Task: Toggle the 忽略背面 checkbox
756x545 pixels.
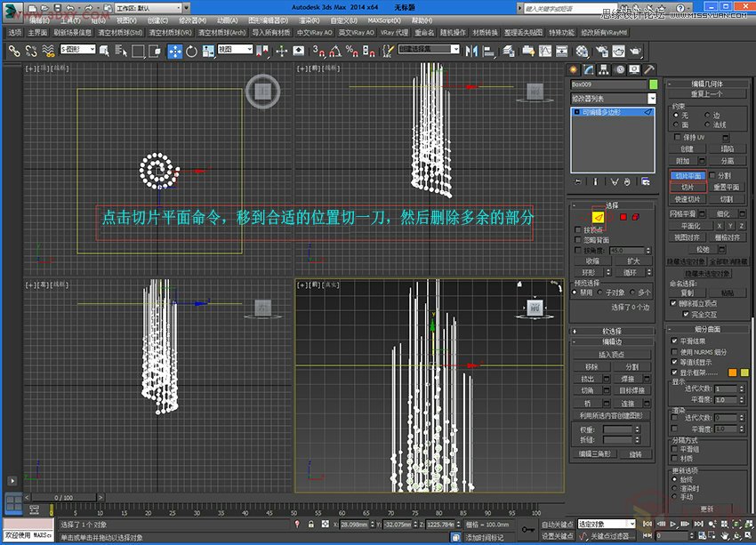Action: pos(578,239)
